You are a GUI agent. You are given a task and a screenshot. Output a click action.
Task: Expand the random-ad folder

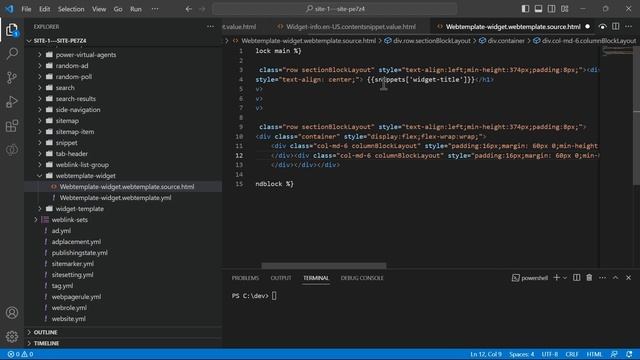[72, 66]
